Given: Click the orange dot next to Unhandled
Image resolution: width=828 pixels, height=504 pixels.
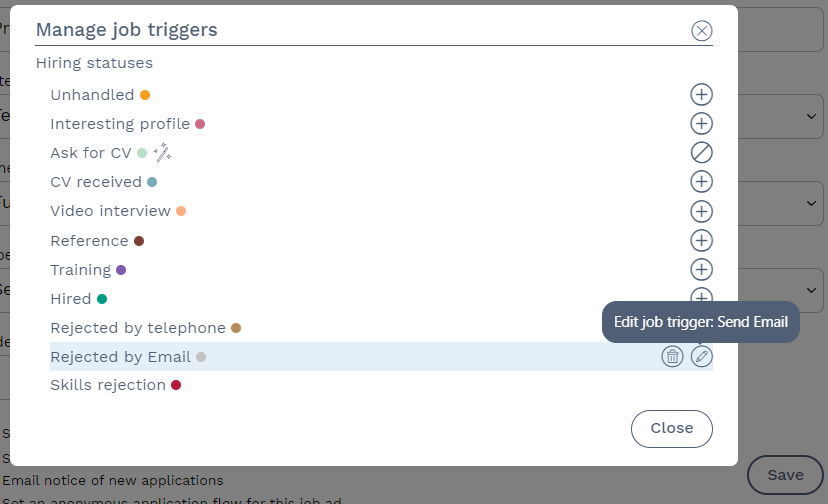Looking at the screenshot, I should click(x=145, y=95).
